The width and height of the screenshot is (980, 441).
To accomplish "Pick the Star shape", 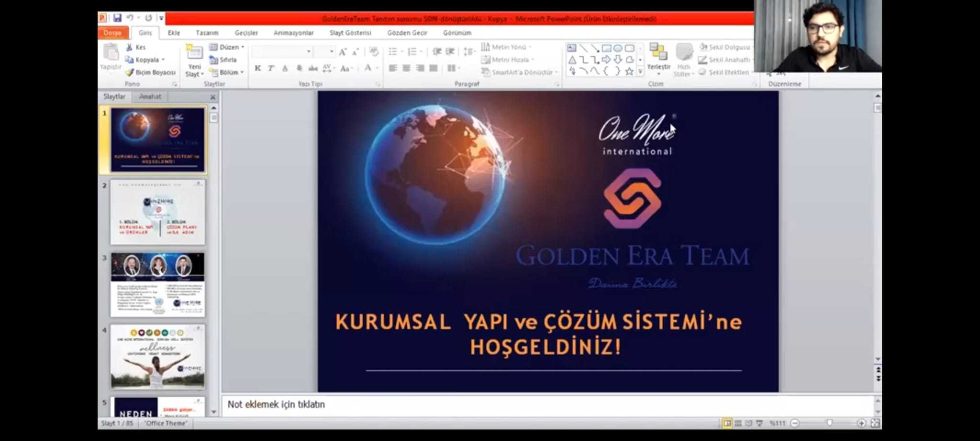I will 629,71.
